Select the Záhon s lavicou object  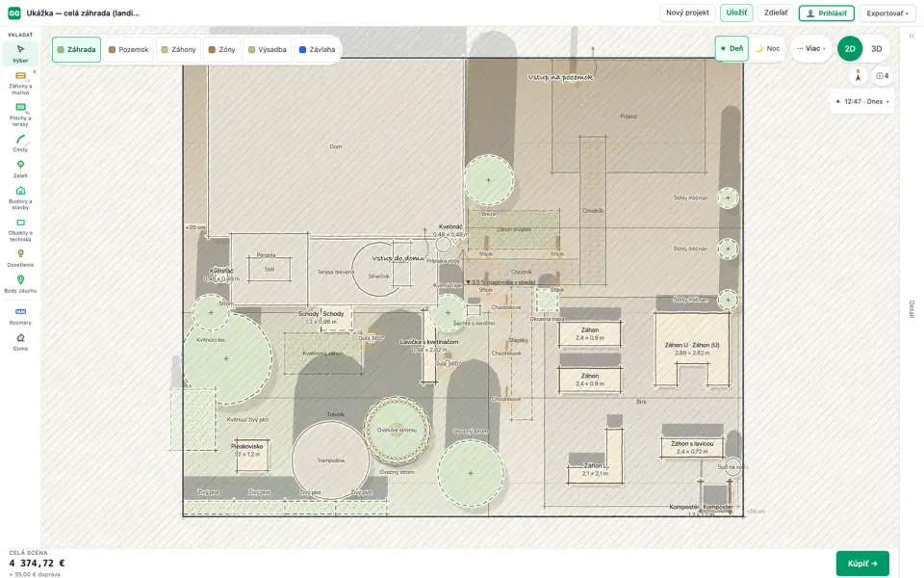click(692, 447)
